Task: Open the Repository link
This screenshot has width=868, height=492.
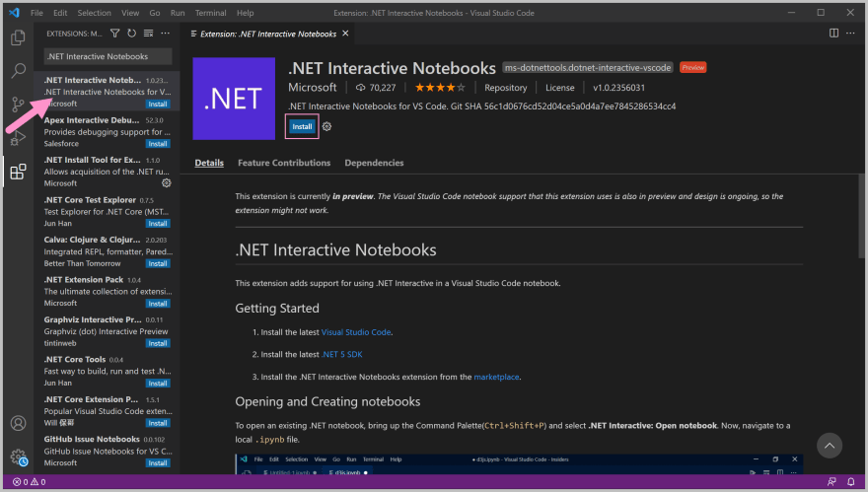Action: point(505,88)
